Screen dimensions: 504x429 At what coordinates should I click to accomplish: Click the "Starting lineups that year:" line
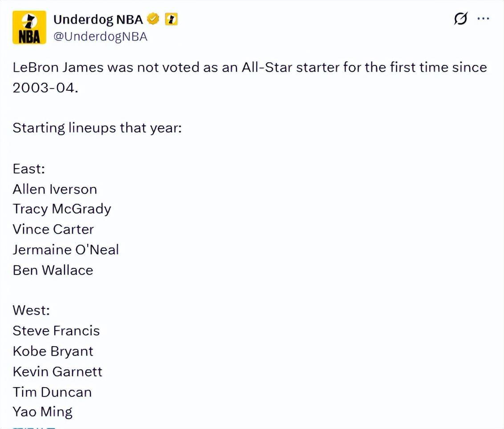[x=97, y=128]
